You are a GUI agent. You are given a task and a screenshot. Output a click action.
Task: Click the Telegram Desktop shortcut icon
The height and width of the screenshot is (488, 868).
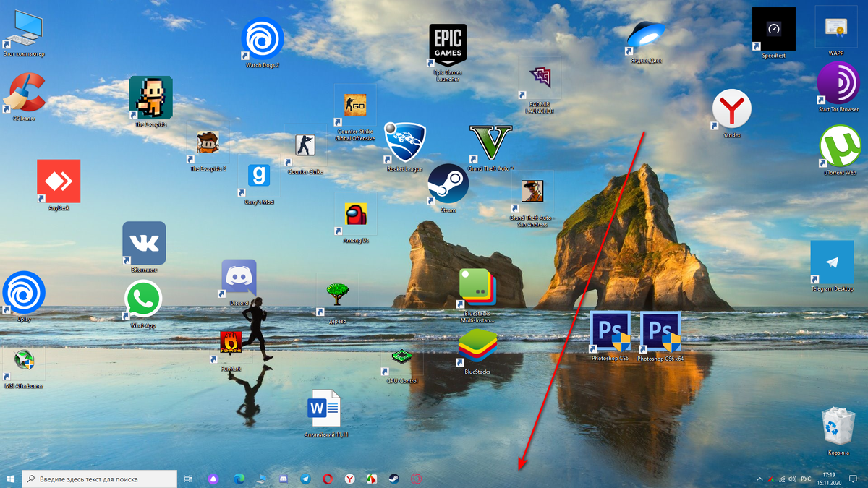click(832, 267)
